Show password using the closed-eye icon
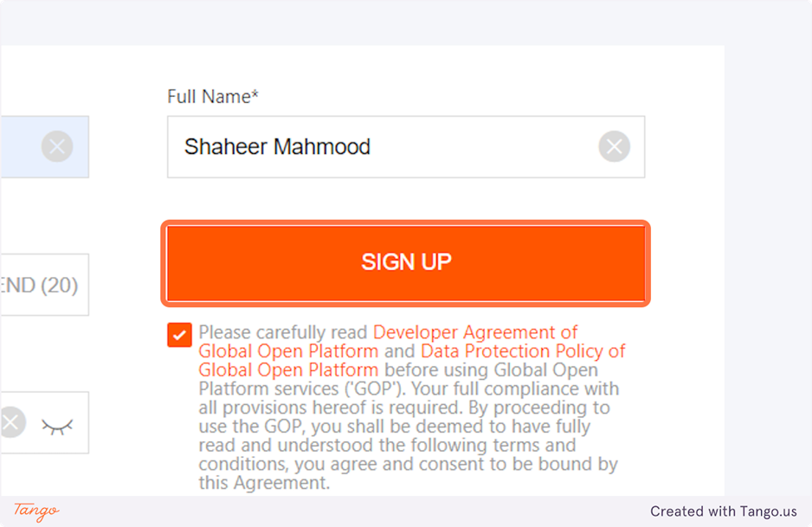The width and height of the screenshot is (812, 527). click(x=58, y=425)
